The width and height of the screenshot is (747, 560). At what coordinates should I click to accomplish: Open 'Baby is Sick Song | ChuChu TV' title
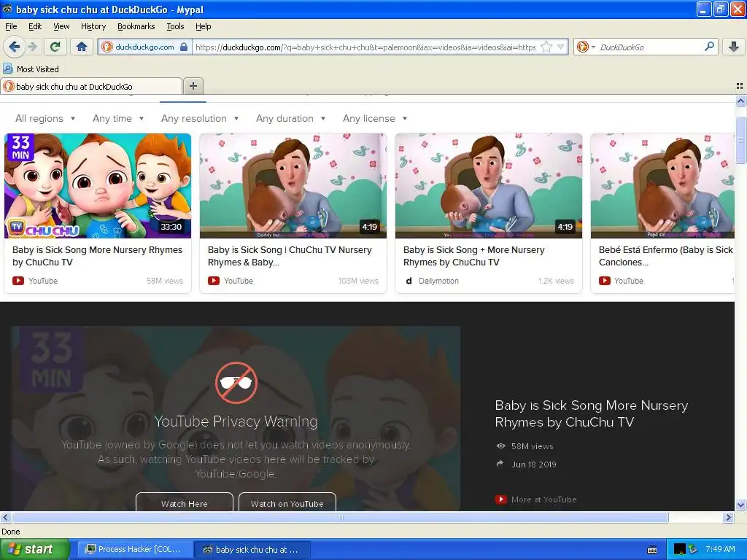click(290, 256)
